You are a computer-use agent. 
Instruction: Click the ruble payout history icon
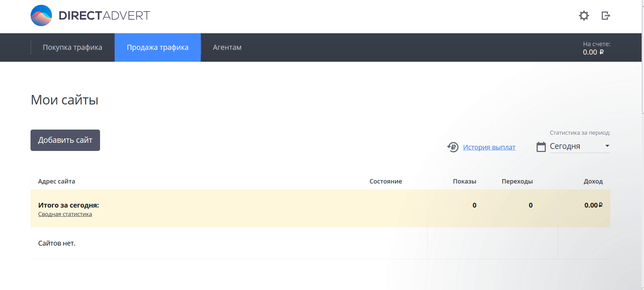point(453,147)
